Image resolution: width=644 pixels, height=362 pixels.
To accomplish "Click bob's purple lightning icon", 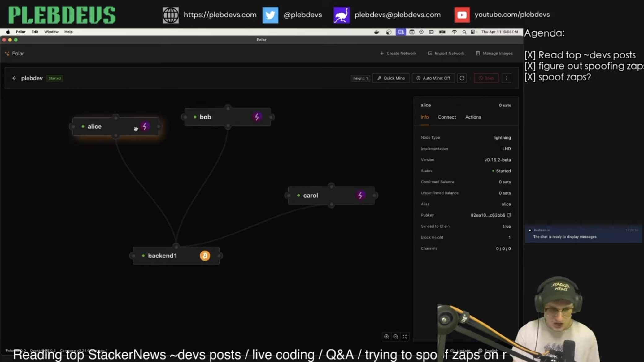I will (x=257, y=117).
